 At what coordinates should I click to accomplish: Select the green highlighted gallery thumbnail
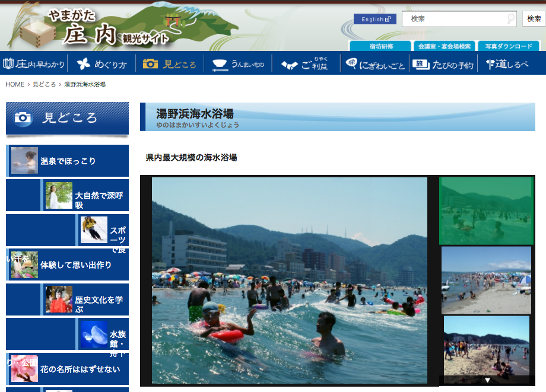[x=486, y=211]
